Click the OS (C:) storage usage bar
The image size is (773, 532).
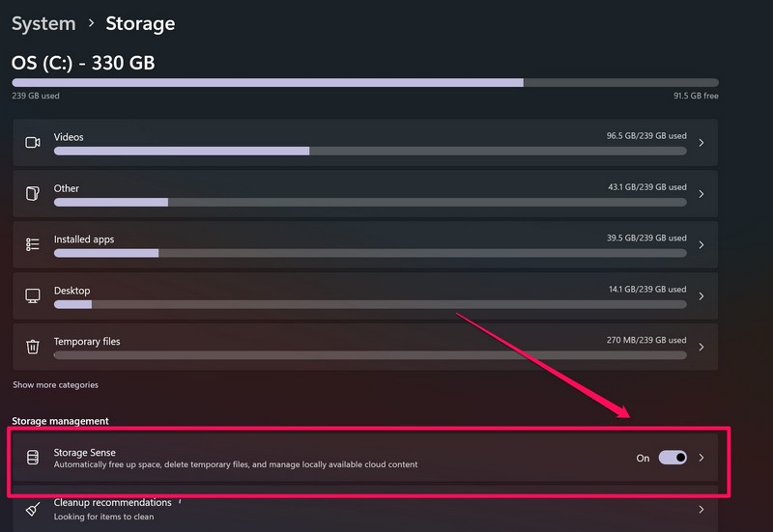[x=364, y=83]
